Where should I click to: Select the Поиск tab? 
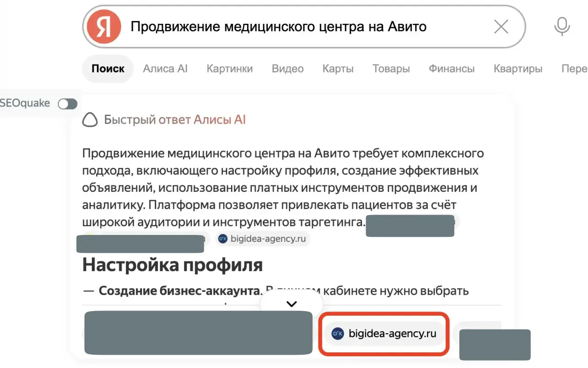click(108, 69)
